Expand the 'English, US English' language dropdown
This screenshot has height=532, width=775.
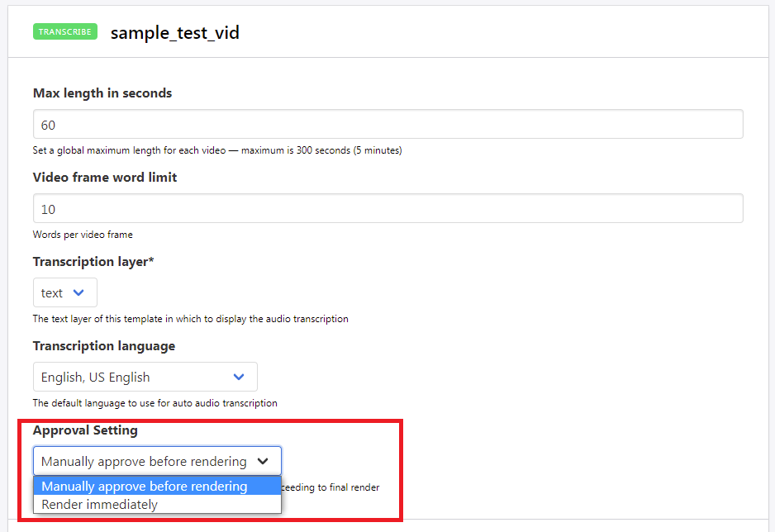[x=145, y=377]
